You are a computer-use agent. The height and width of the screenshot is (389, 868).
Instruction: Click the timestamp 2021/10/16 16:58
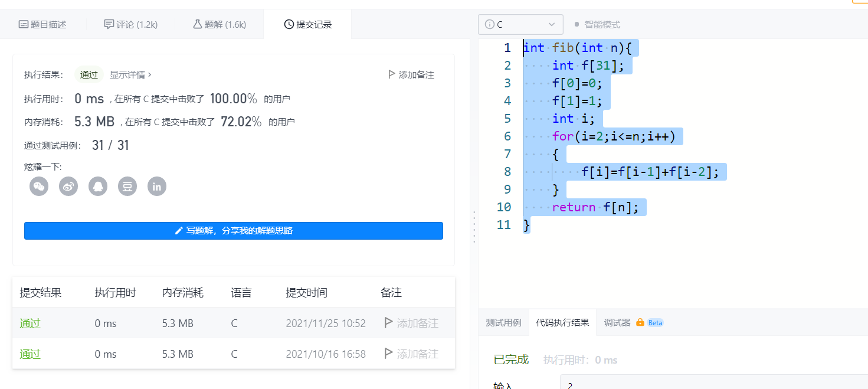click(x=326, y=354)
